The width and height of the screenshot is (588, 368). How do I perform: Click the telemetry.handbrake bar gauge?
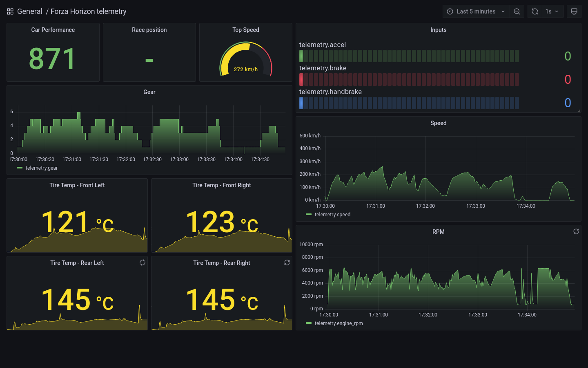[x=409, y=103]
